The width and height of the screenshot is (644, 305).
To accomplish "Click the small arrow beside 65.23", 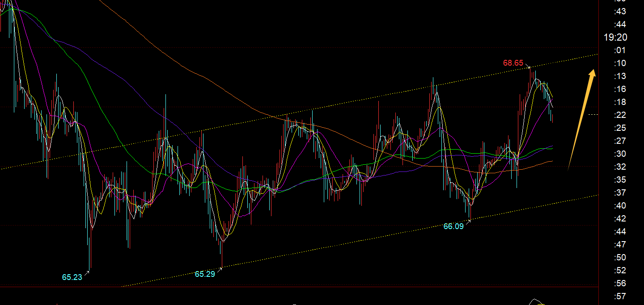I will click(87, 273).
